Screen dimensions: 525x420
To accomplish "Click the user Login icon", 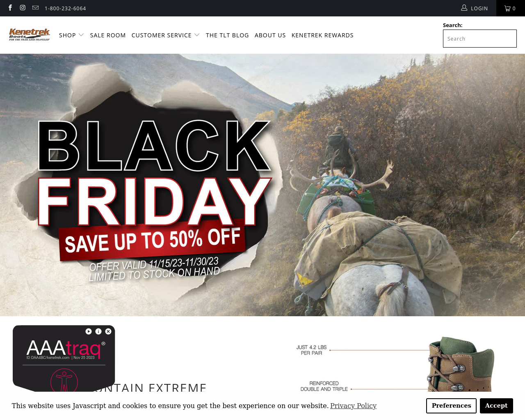I will pos(464,8).
